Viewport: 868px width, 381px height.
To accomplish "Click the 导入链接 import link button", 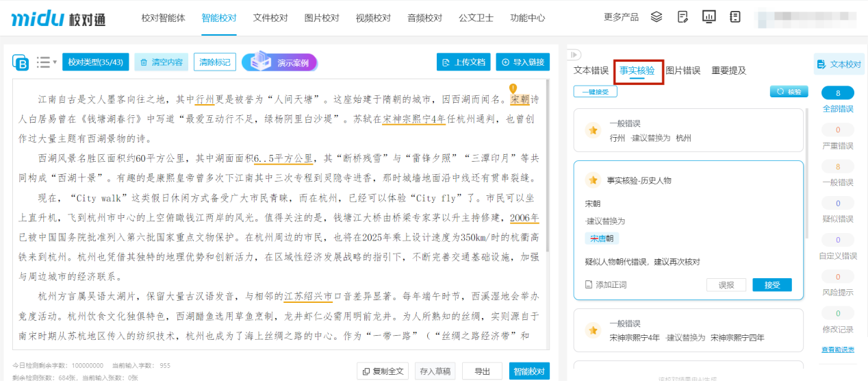I will click(523, 62).
